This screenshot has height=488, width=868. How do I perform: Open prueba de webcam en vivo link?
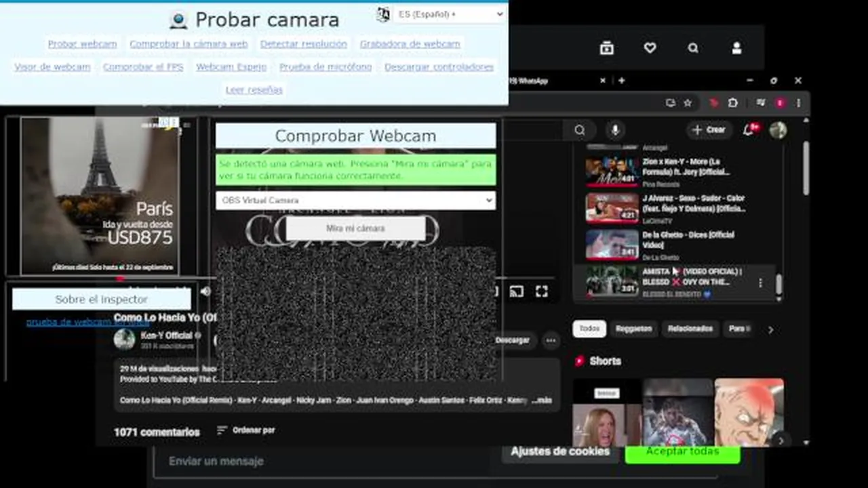[87, 322]
